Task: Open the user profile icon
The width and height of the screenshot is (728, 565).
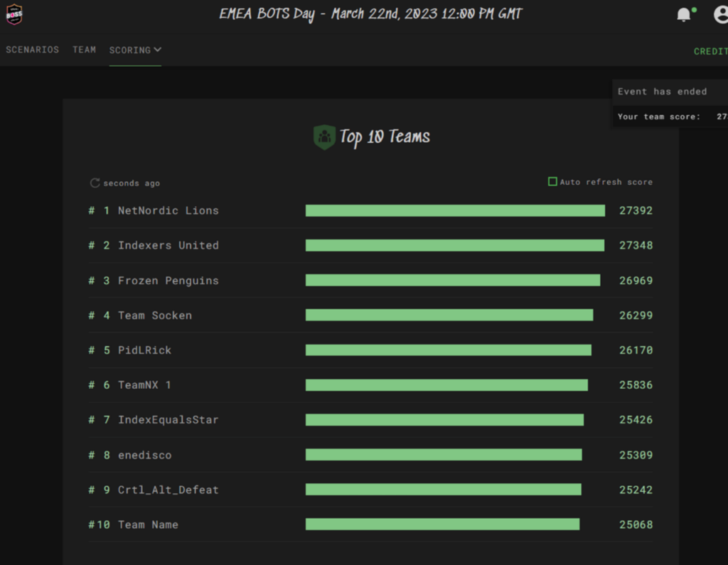Action: [x=721, y=15]
